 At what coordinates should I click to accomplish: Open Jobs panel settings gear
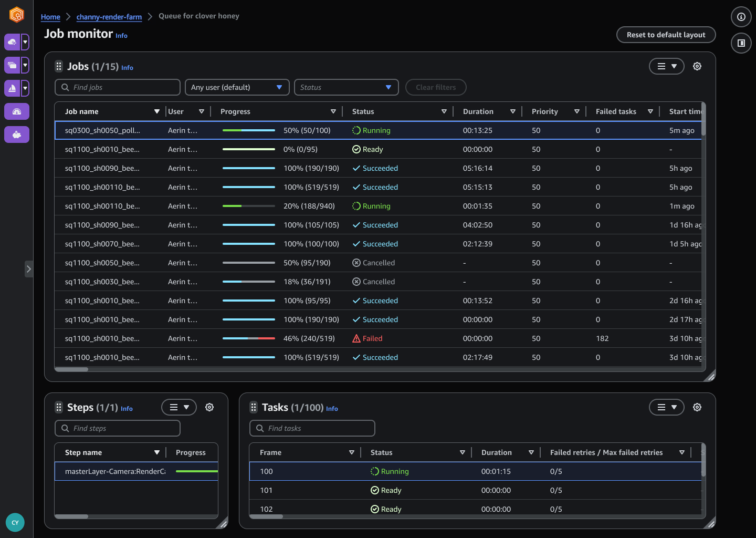point(697,66)
